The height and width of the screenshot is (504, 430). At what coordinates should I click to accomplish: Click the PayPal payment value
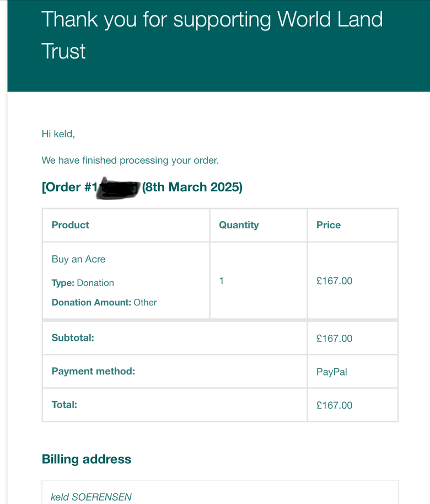point(332,372)
